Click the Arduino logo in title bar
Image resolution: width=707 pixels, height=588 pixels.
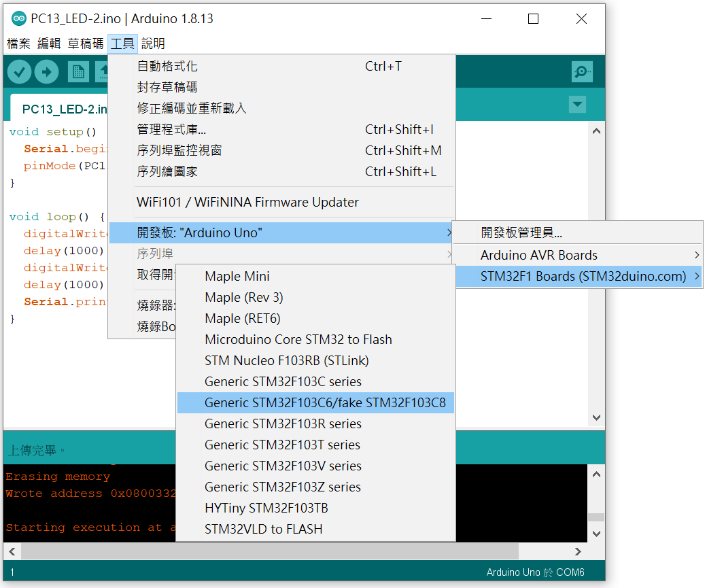(19, 18)
